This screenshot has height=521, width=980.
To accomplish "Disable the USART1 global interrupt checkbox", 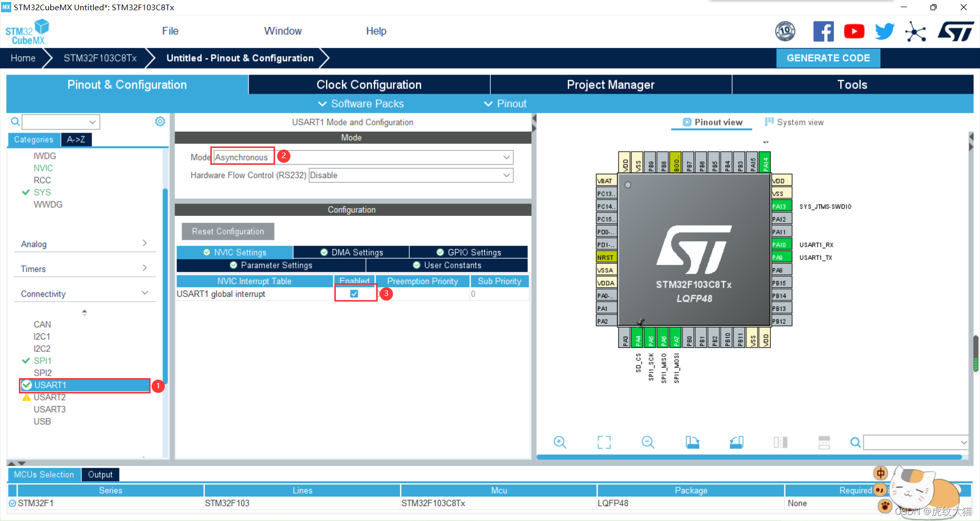I will point(354,294).
